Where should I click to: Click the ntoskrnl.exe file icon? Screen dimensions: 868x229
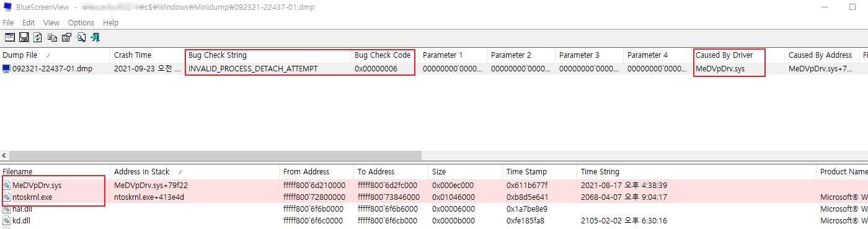(7, 197)
